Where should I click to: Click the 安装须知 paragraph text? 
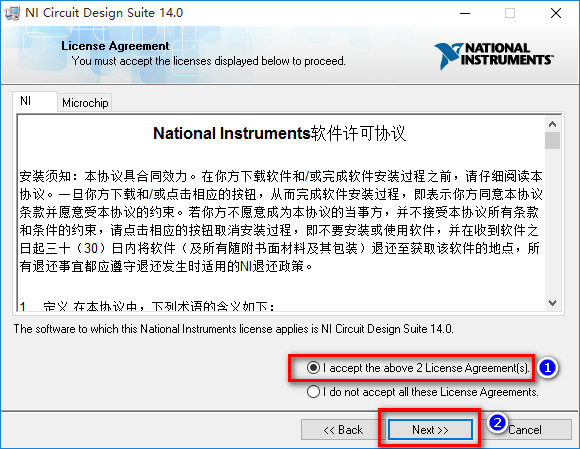point(281,221)
